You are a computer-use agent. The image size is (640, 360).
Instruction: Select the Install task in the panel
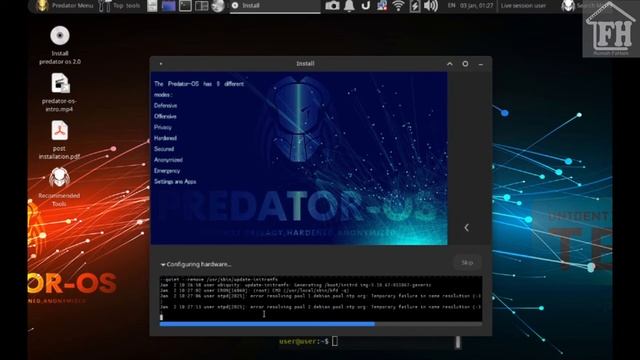click(x=275, y=6)
